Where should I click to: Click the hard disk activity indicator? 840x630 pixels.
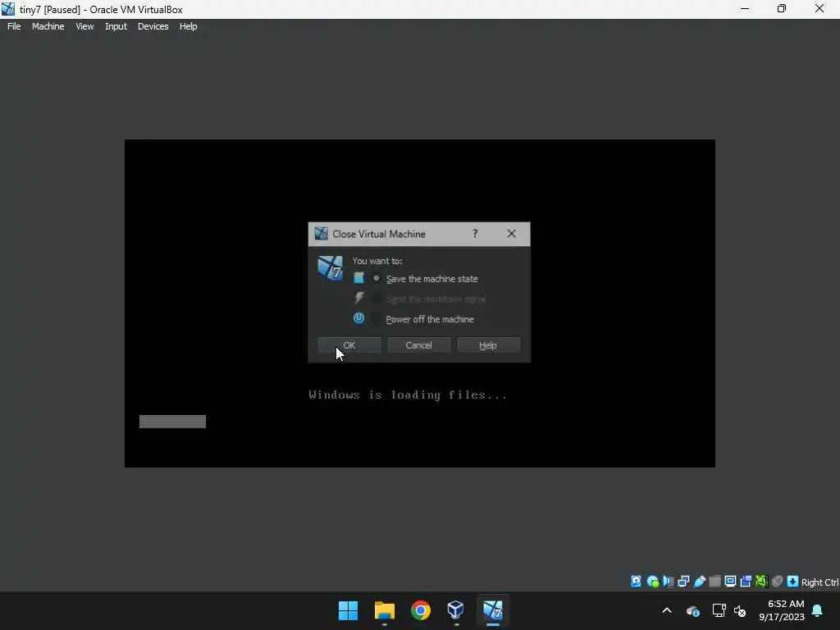[636, 582]
